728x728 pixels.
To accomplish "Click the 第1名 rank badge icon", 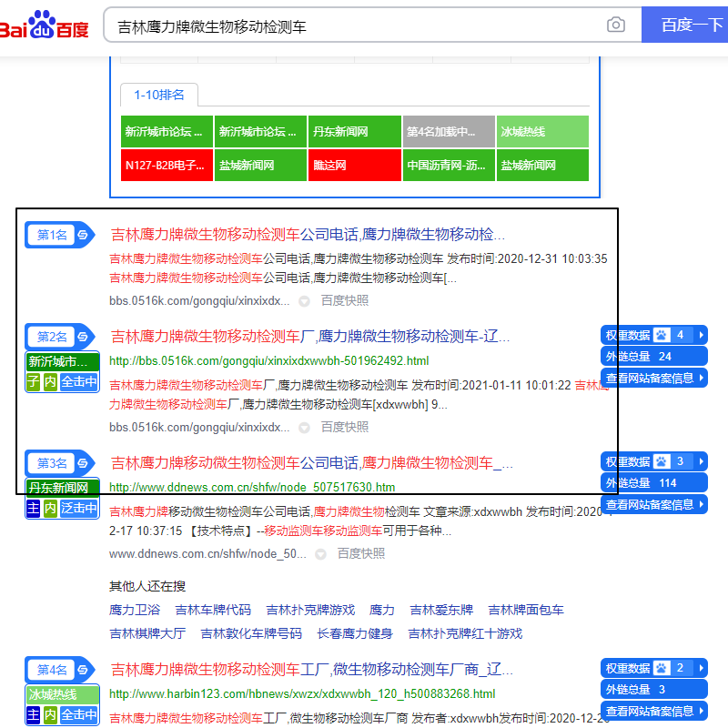I will click(x=60, y=235).
